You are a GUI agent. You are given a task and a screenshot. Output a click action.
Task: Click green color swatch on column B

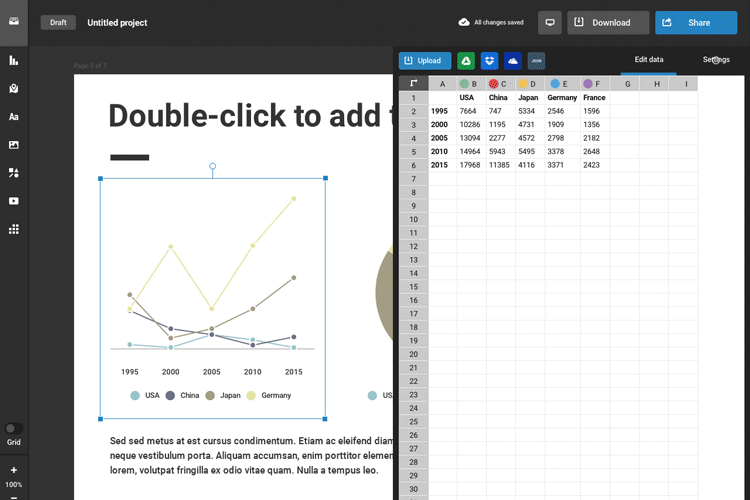pos(464,84)
